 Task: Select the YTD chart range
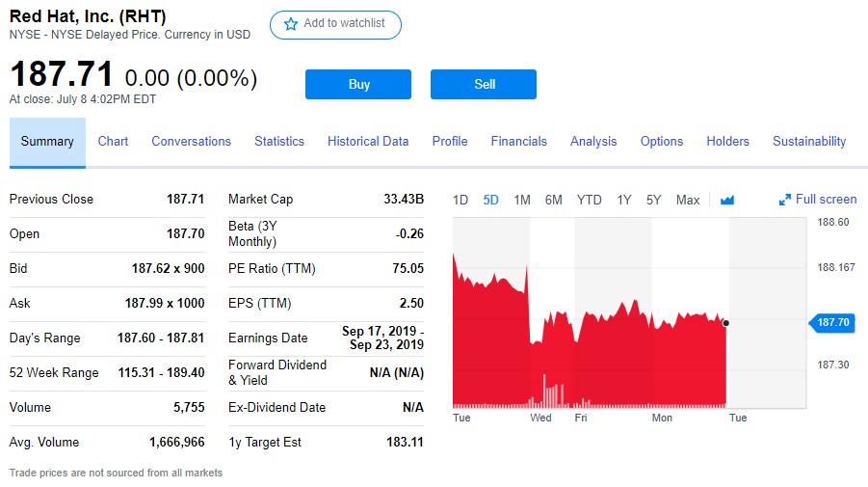(589, 200)
